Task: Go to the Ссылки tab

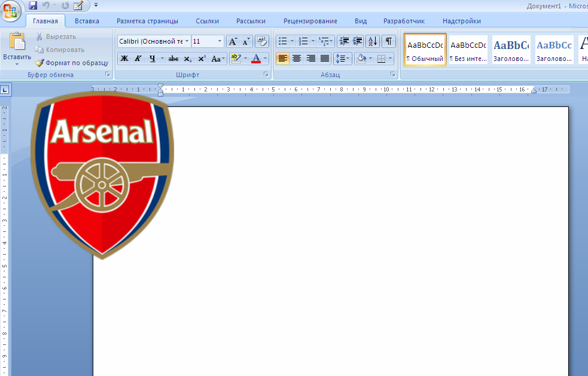Action: pos(207,21)
